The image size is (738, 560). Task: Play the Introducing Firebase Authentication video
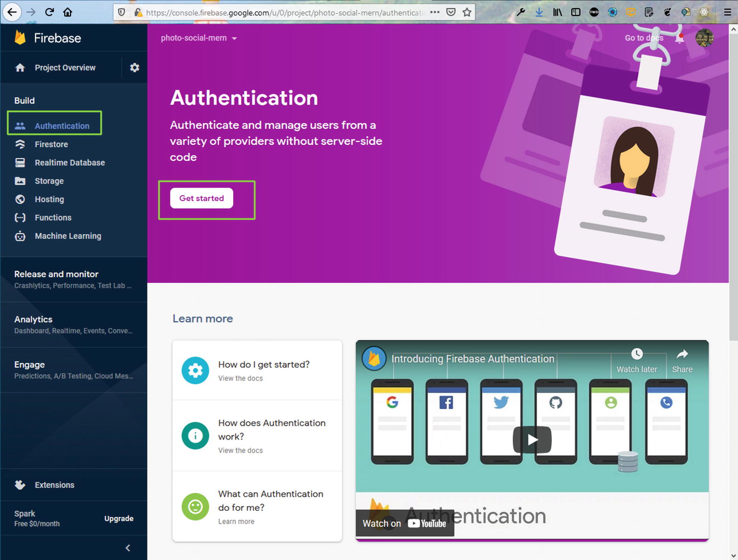click(x=532, y=439)
